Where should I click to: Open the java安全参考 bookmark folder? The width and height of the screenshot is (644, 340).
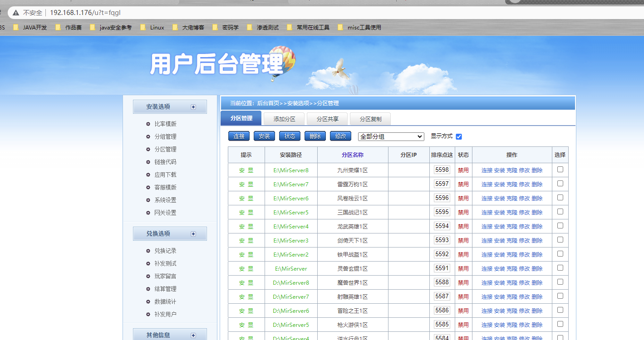[x=111, y=27]
